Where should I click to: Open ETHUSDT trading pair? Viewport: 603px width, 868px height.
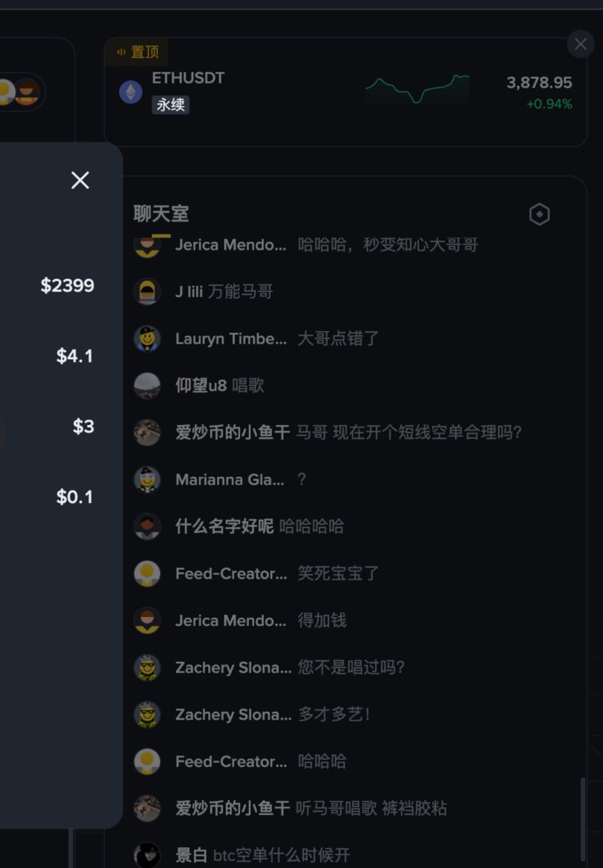(x=188, y=78)
